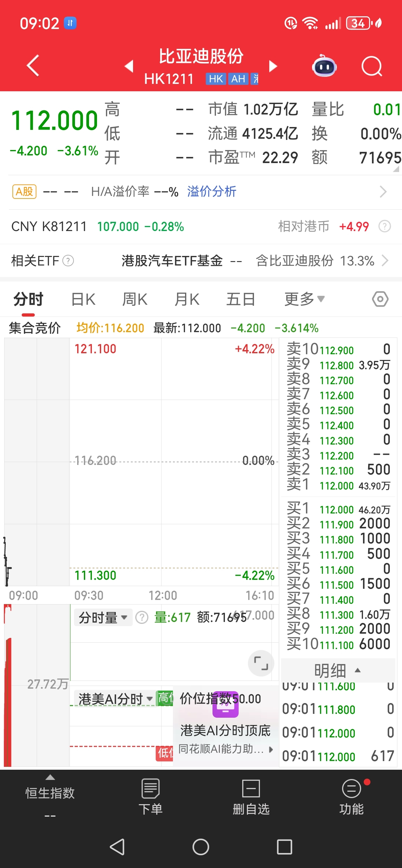
Task: Select the 分时 chart tab
Action: (28, 299)
